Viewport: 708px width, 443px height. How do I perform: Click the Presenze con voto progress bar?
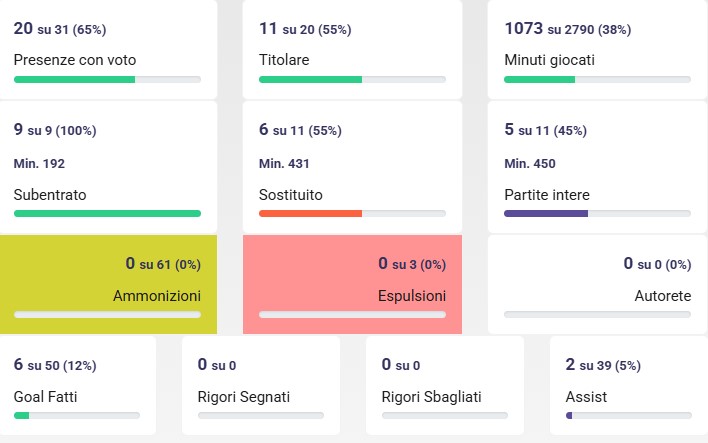pos(107,79)
